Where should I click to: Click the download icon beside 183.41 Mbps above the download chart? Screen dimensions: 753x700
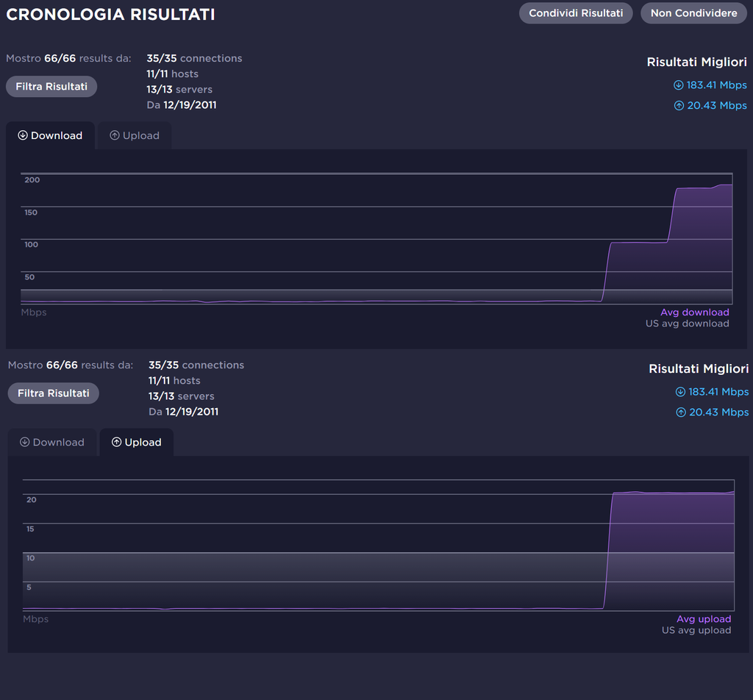[x=678, y=85]
